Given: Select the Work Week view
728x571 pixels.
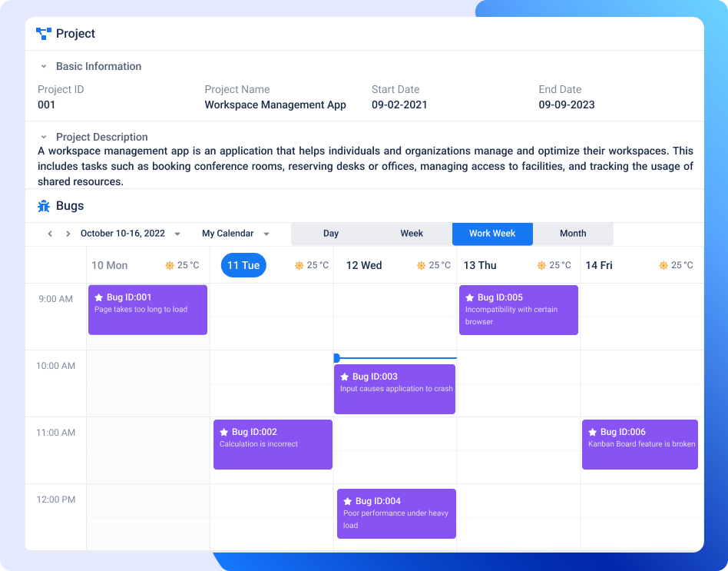Looking at the screenshot, I should [492, 234].
